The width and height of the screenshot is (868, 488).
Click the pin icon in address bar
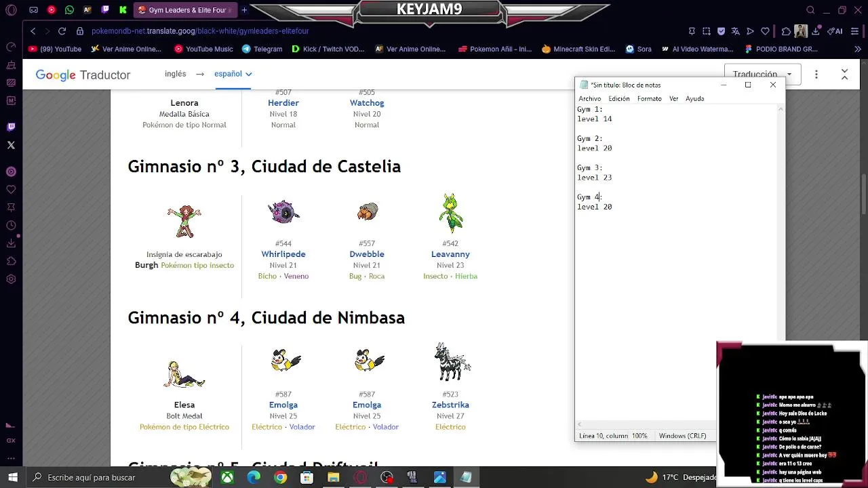click(x=692, y=31)
